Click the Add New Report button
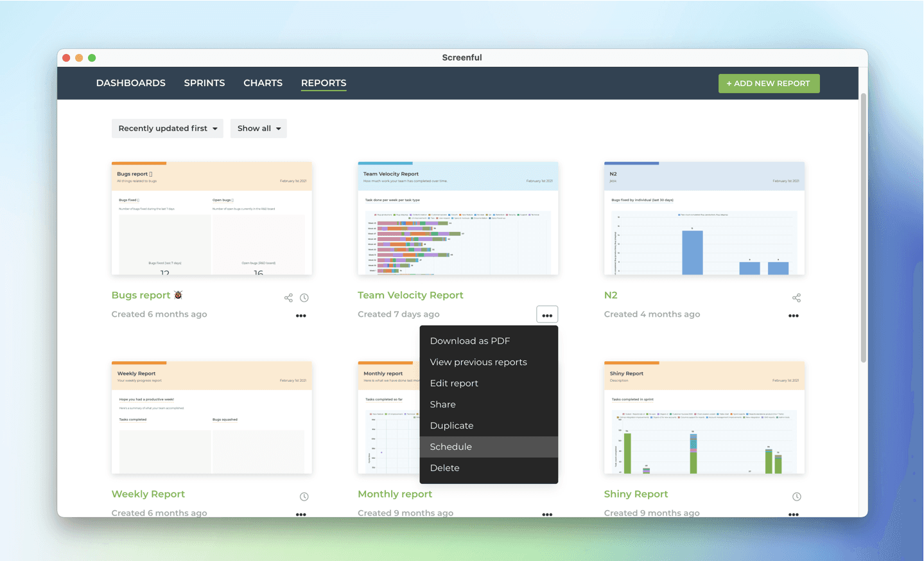924x561 pixels. [769, 84]
